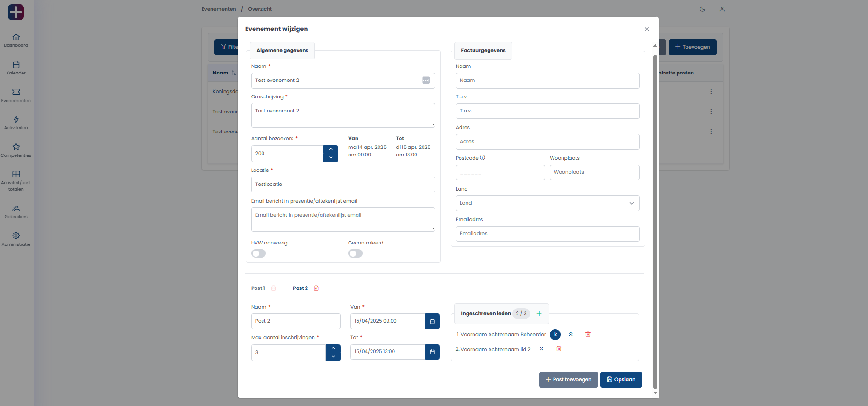Open calendar picker for Post Tot date
This screenshot has width=868, height=406.
(432, 352)
